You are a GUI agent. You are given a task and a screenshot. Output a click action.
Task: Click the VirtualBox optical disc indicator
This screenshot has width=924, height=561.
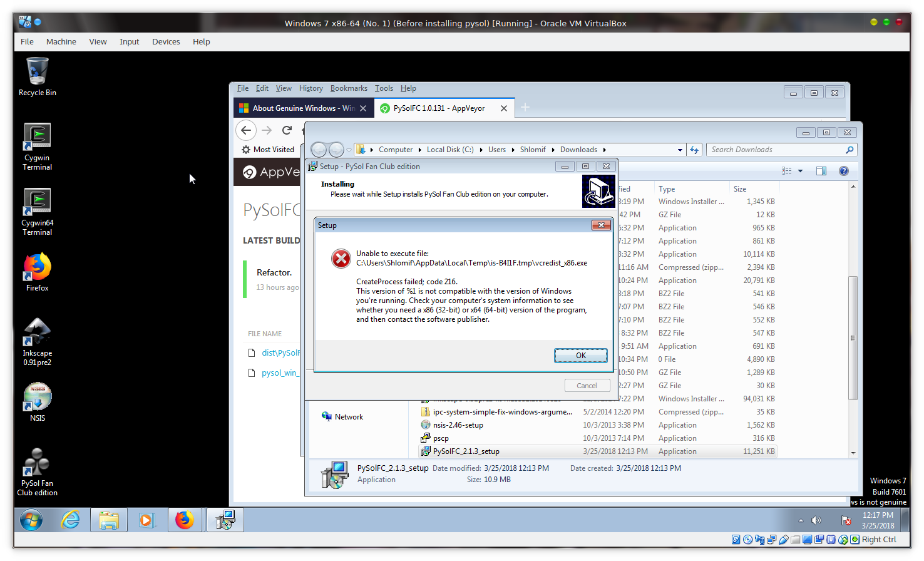[x=748, y=540]
